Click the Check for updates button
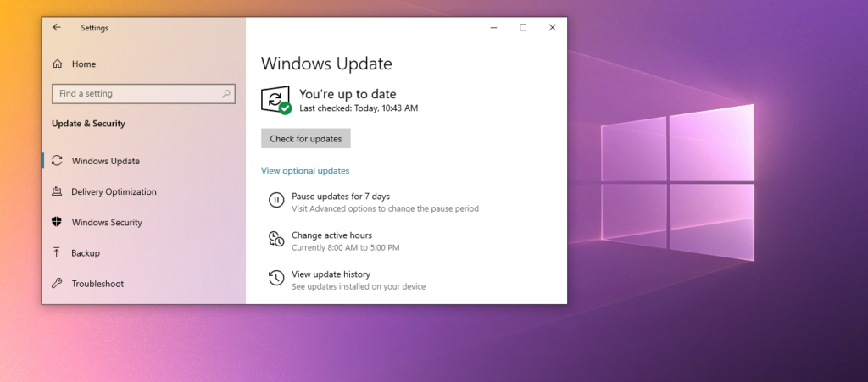The height and width of the screenshot is (382, 868). pyautogui.click(x=305, y=139)
